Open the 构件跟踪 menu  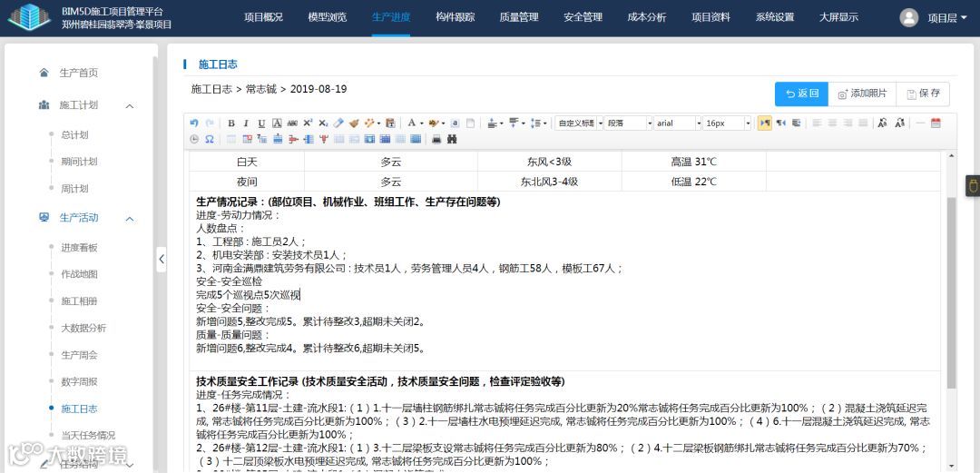tap(455, 17)
